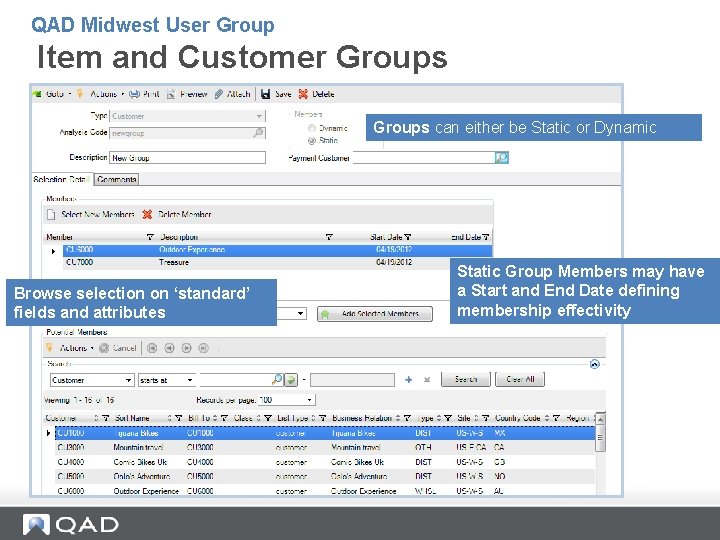Click the Payment Customer lookup icon
The image size is (720, 540).
point(502,158)
